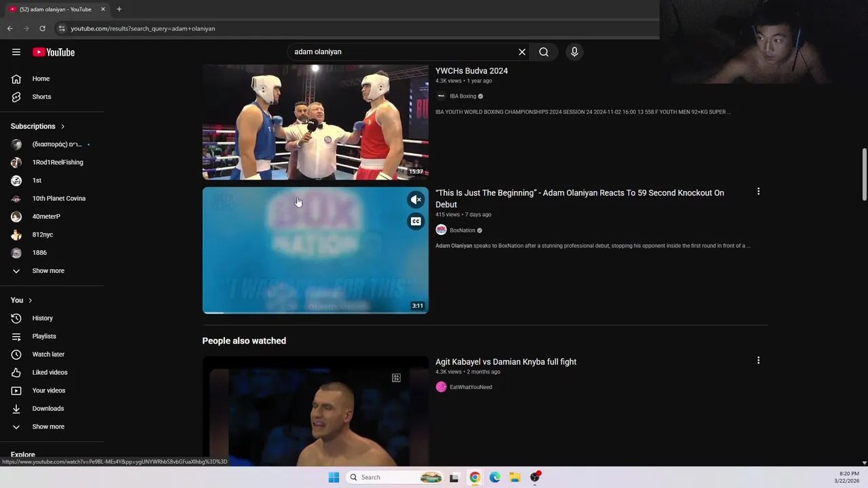The height and width of the screenshot is (488, 868).
Task: Open the YouTube hamburger guide menu
Action: pos(16,52)
